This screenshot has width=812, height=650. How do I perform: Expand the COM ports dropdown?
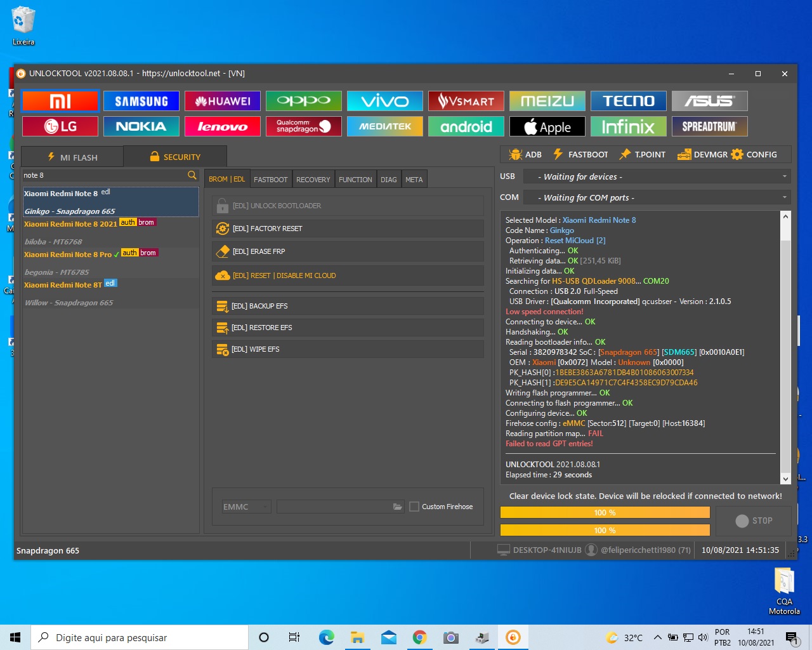point(657,197)
